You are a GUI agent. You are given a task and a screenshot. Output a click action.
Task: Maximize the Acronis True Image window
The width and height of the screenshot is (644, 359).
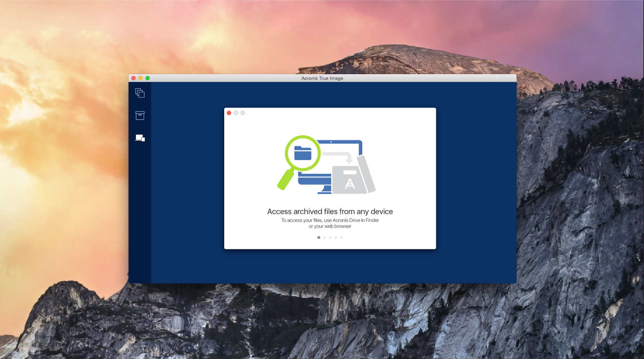[148, 78]
